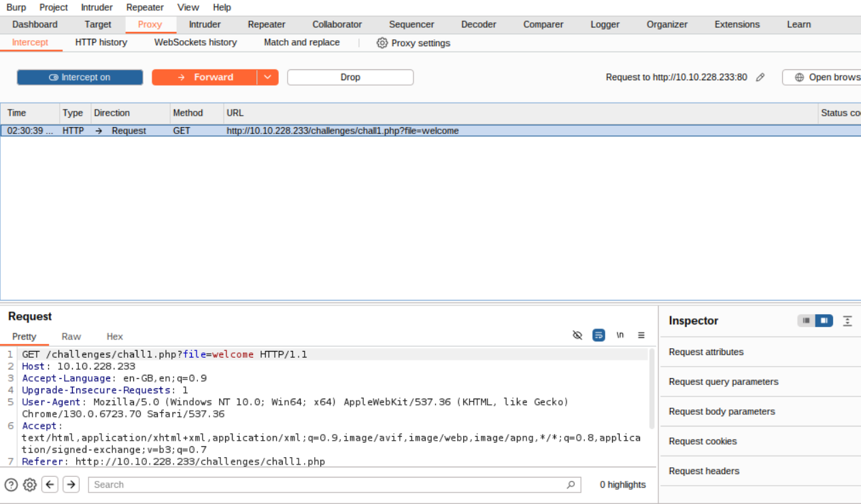
Task: Toggle the \n show newlines button
Action: [620, 335]
